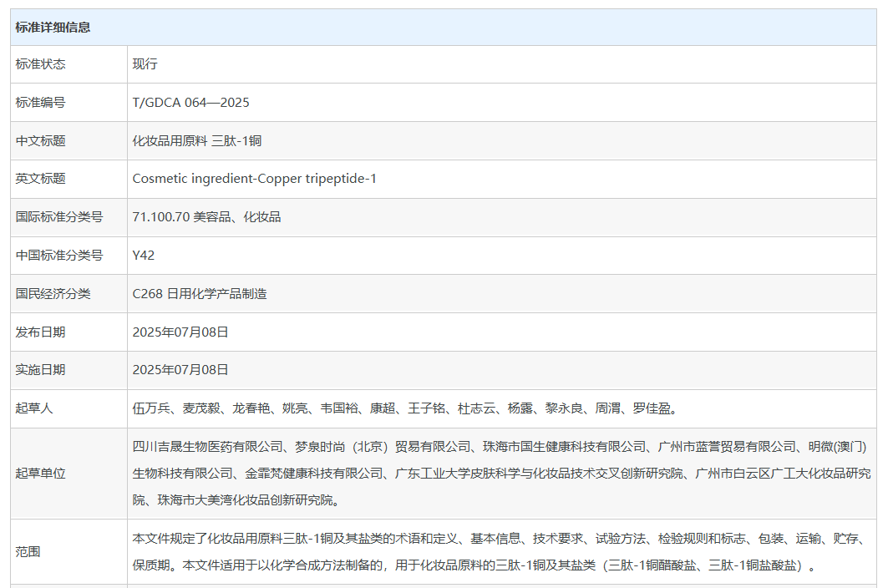Click the 国际标准分类号 label
This screenshot has height=588, width=888.
[58, 217]
